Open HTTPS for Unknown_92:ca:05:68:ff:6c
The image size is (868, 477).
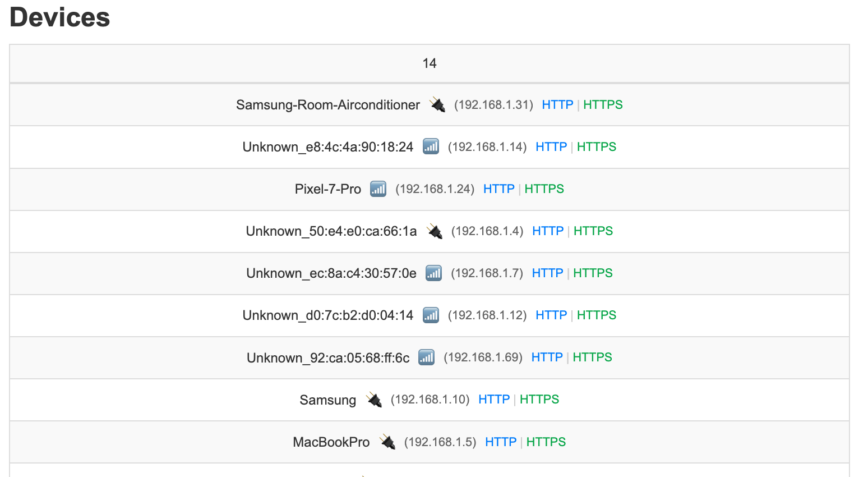(x=592, y=357)
